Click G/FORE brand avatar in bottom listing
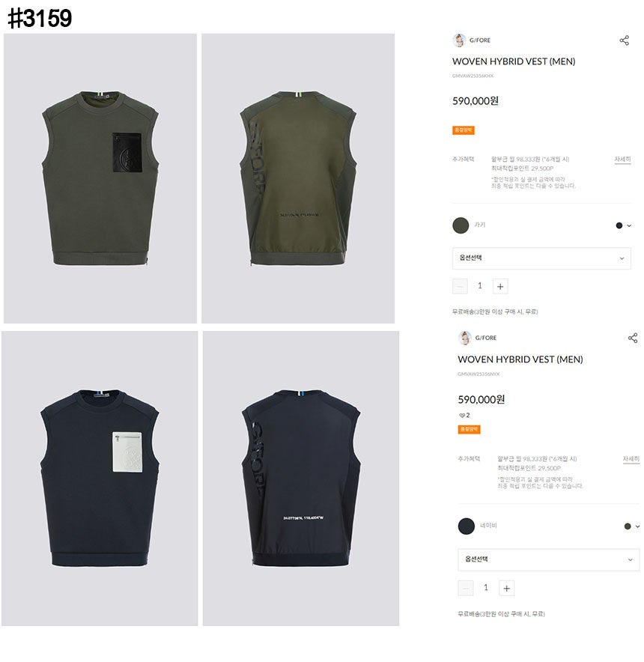 465,338
